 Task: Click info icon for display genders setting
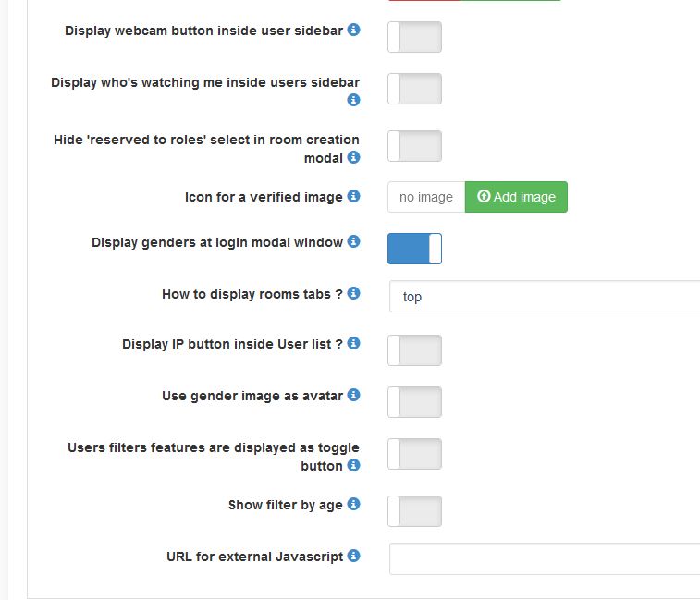pyautogui.click(x=353, y=242)
